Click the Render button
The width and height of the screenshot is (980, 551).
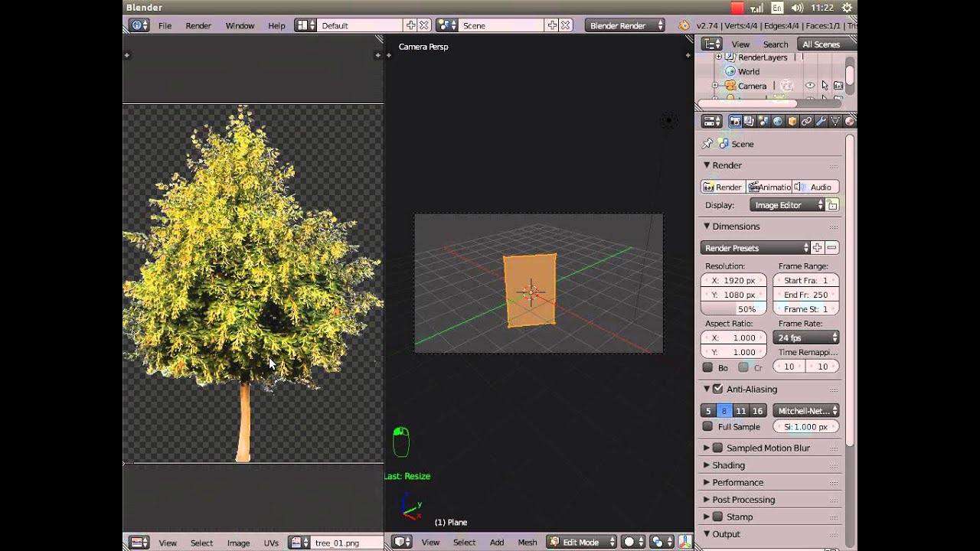[x=723, y=187]
